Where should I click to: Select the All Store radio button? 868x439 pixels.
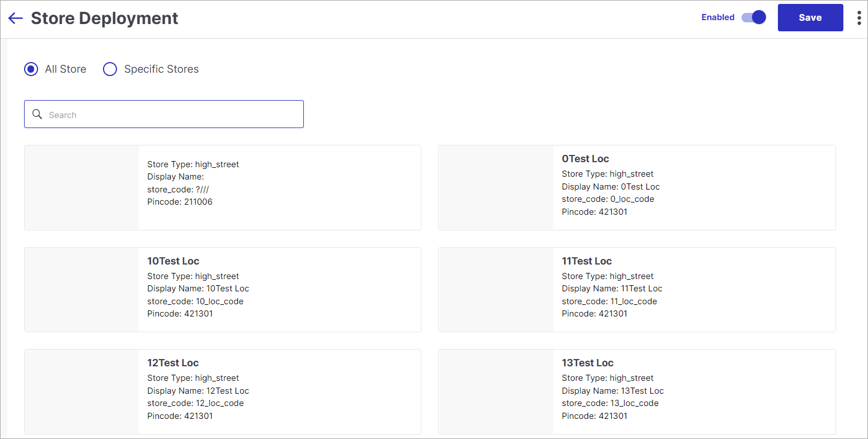tap(31, 69)
